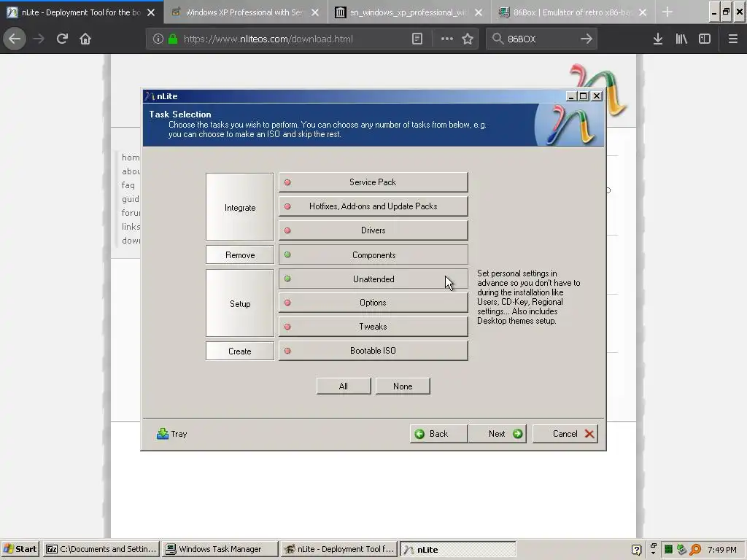Viewport: 747px width, 560px height.
Task: Toggle the Tweaks setup task
Action: (373, 327)
